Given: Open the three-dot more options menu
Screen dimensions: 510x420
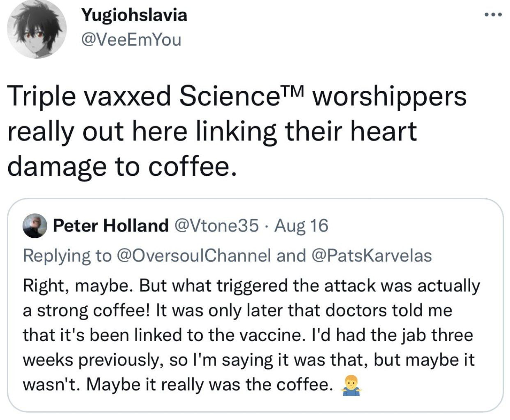Looking at the screenshot, I should pos(493,15).
